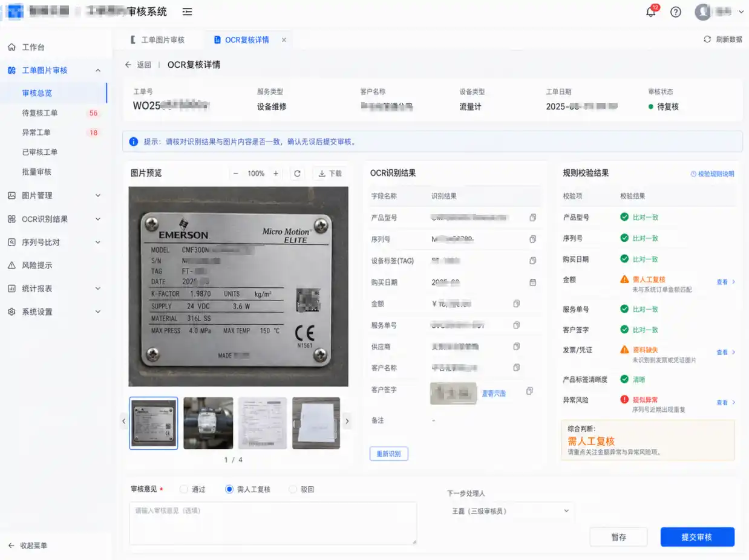This screenshot has height=560, width=749.
Task: Select the second thumbnail of the flowmeter
Action: [208, 423]
